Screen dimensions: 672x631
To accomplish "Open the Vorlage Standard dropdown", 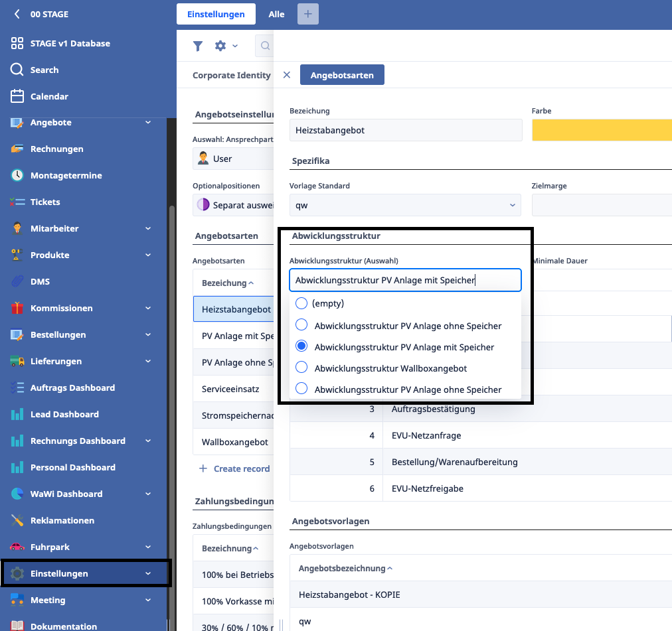I will (405, 205).
